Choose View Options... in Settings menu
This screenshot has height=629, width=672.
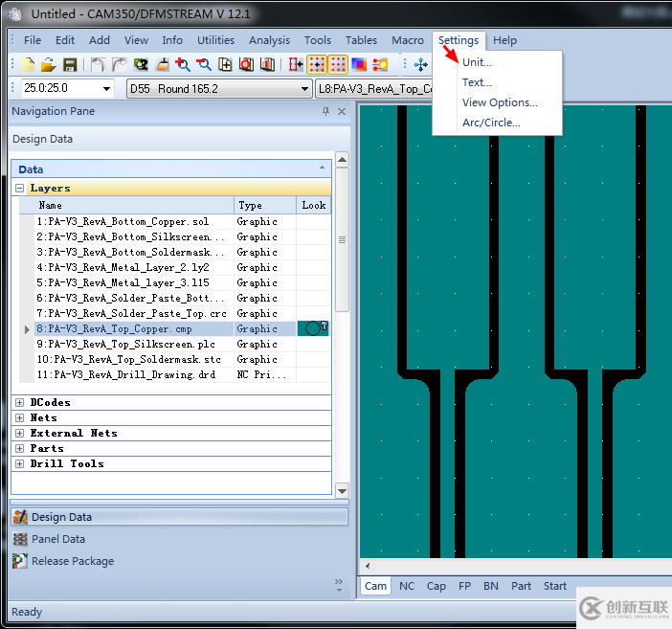click(x=500, y=102)
